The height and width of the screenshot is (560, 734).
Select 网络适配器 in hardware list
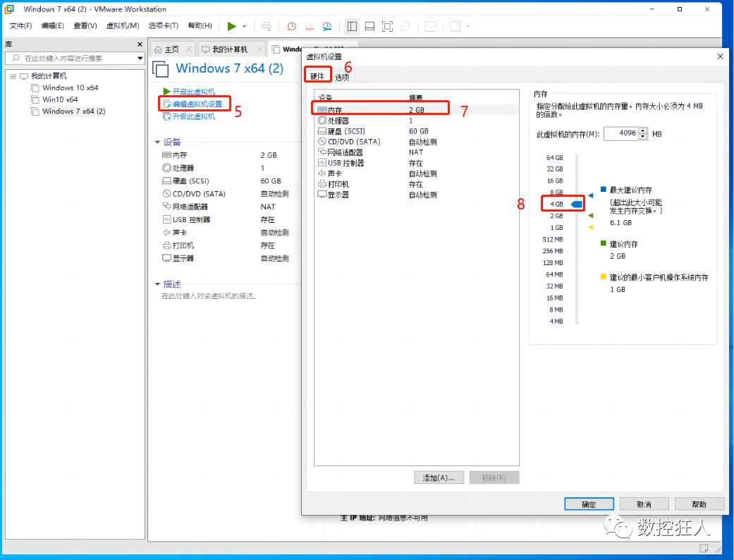(416, 152)
